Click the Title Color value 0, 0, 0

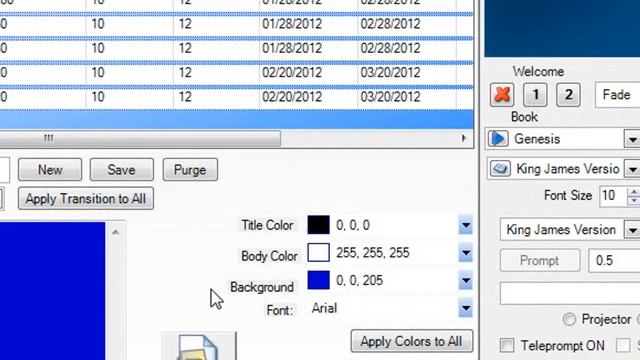(353, 225)
